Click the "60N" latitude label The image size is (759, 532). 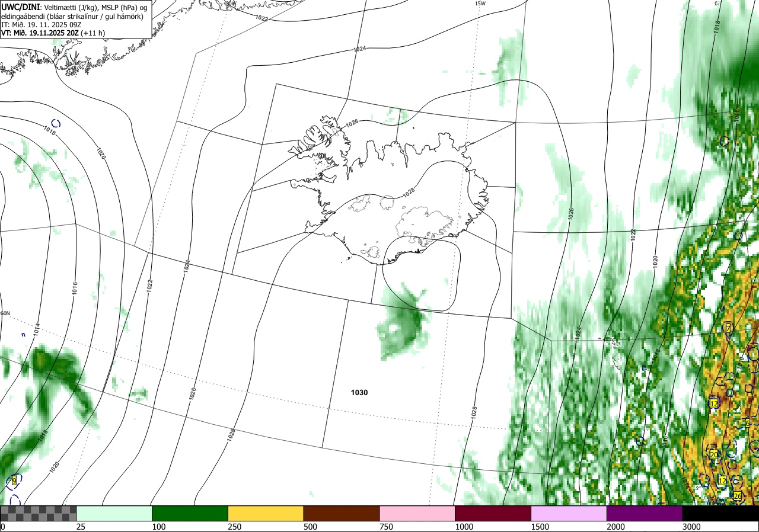[5, 313]
